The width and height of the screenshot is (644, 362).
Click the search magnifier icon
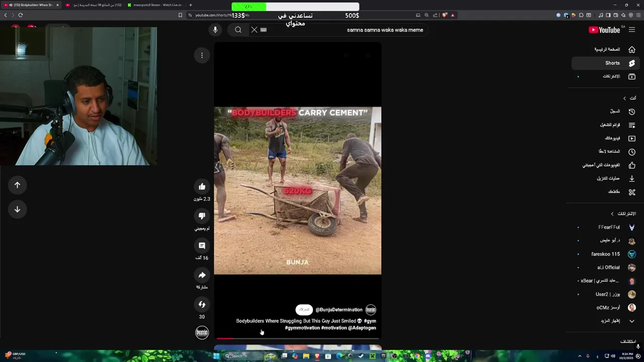coord(238,30)
